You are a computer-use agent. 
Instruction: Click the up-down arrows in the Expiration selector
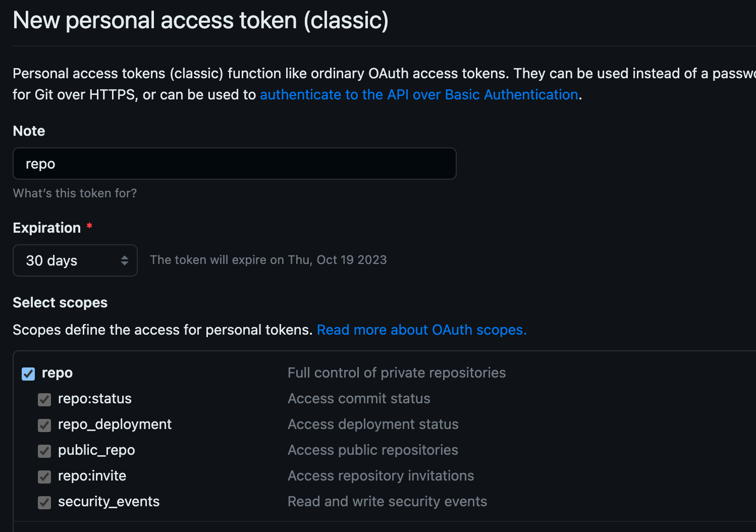click(125, 260)
